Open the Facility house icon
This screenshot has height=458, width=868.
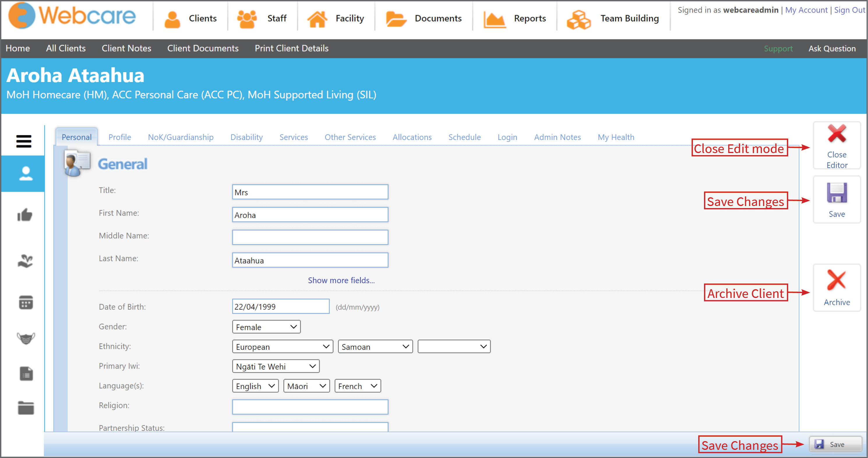317,19
